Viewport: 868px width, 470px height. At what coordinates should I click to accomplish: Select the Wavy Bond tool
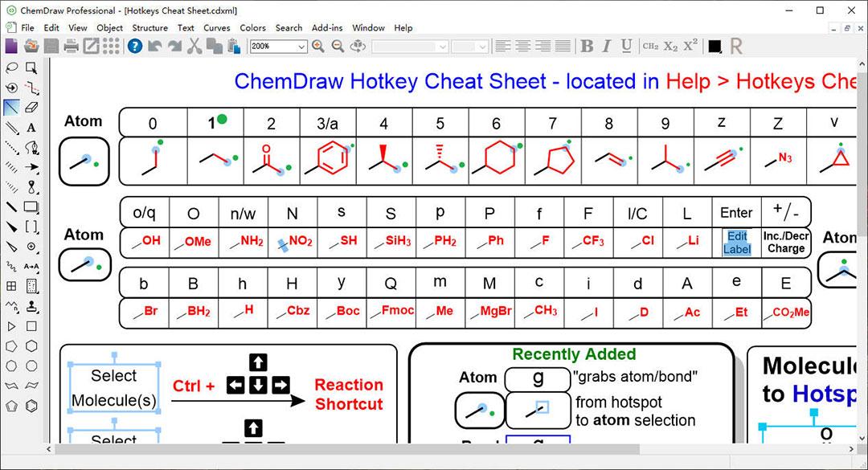coord(11,266)
